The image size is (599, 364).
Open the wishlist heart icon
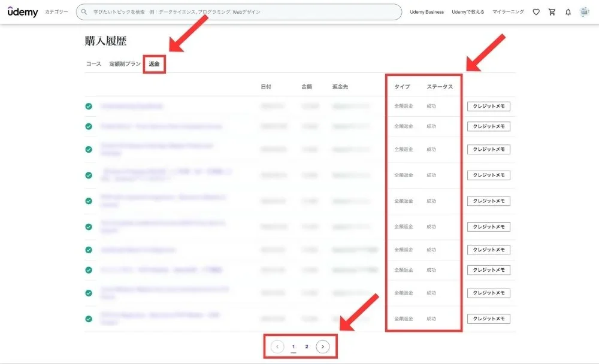click(536, 12)
